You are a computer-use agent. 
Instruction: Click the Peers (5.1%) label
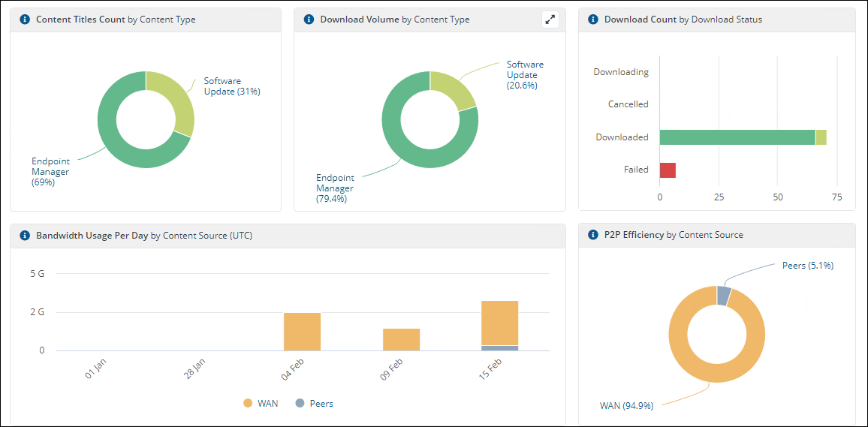[x=807, y=266]
